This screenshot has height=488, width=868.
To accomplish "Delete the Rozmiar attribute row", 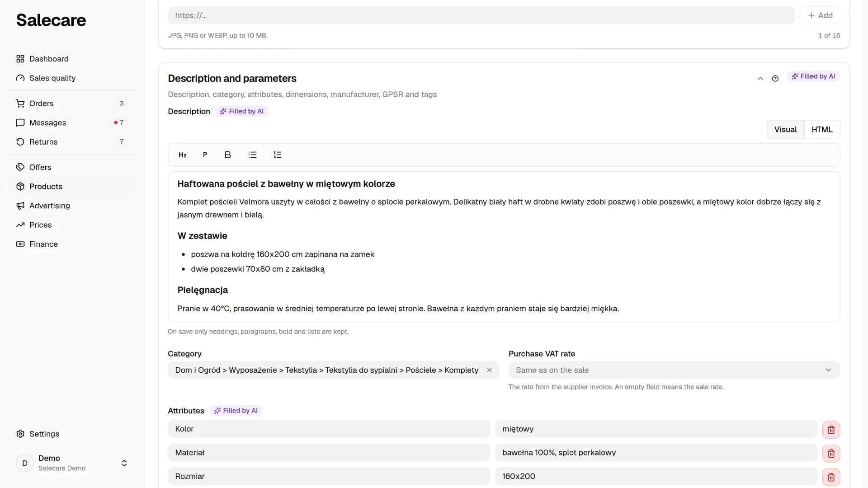I will coord(831,477).
